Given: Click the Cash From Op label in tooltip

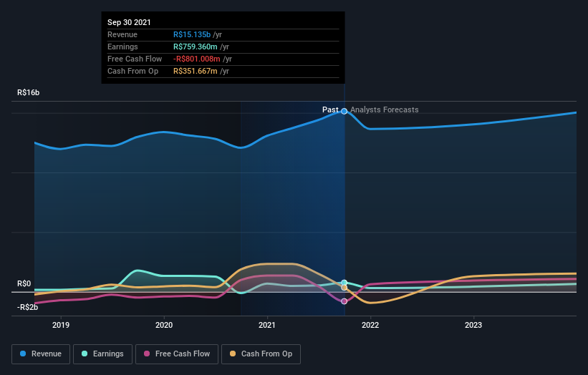Looking at the screenshot, I should click(x=132, y=71).
